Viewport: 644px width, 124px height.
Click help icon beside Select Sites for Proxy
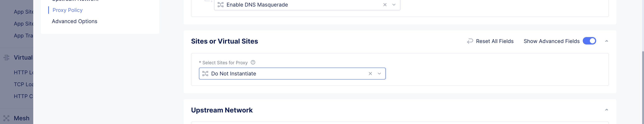253,63
